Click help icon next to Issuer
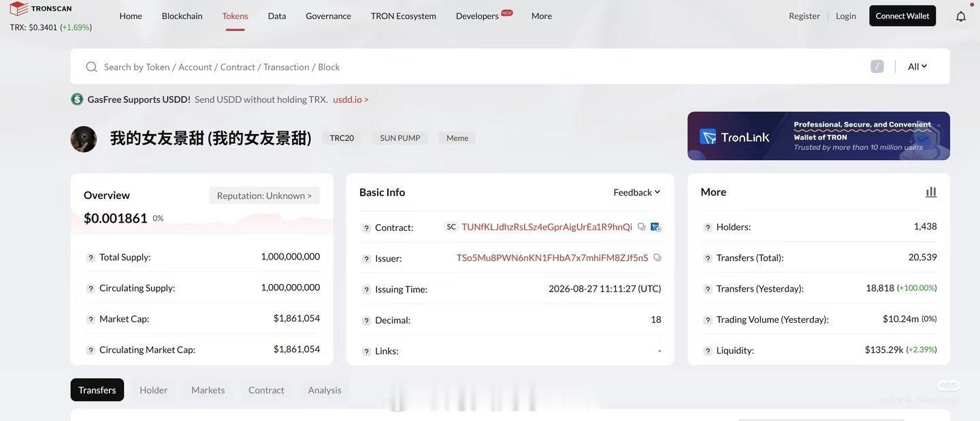 click(366, 259)
